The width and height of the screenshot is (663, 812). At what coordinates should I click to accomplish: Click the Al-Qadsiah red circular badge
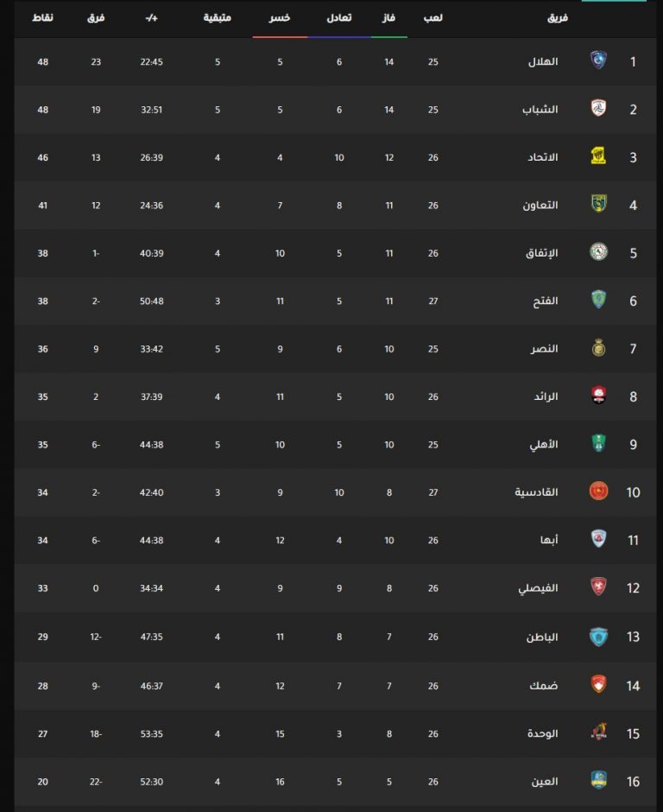tap(599, 491)
